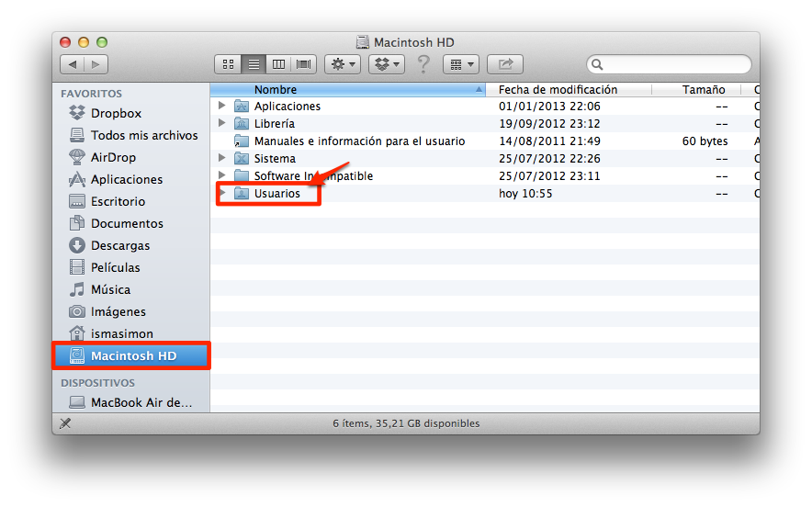
Task: Click the Aplicaciones folder icon in list
Action: tap(242, 107)
